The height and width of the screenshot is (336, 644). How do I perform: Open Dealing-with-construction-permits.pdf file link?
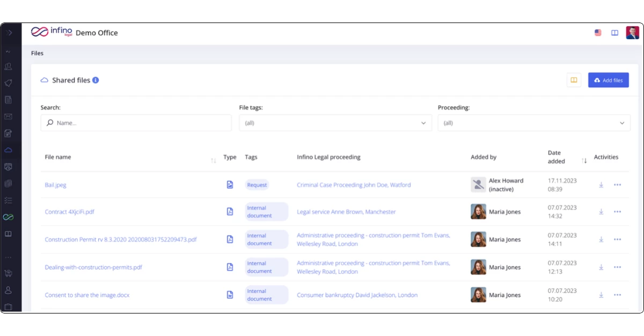93,267
